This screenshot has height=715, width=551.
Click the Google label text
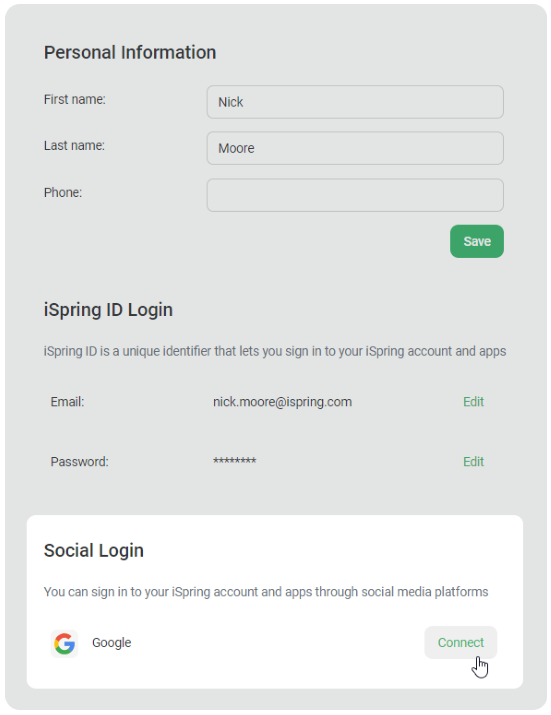[112, 642]
